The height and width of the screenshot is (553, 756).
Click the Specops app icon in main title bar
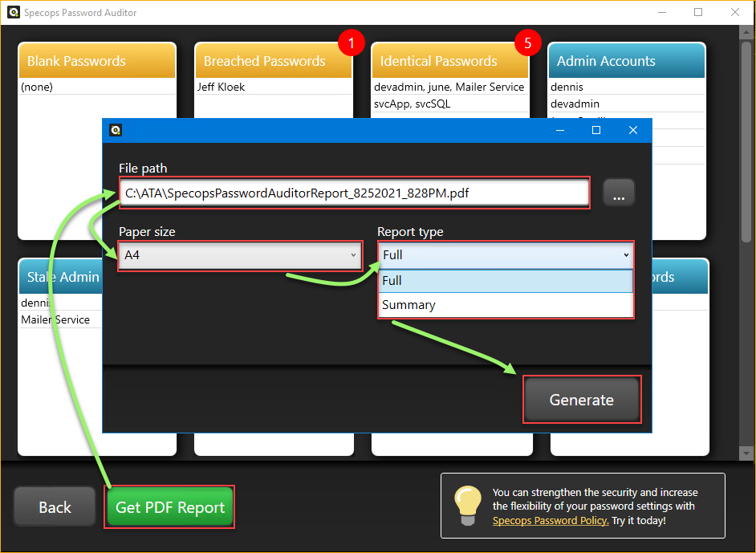tap(14, 13)
